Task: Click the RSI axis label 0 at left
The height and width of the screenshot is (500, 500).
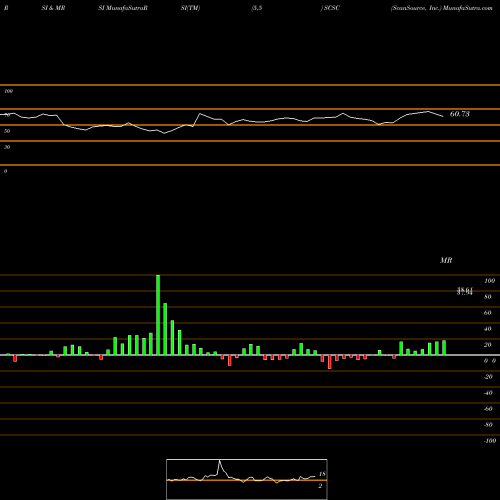Action: [x=5, y=171]
